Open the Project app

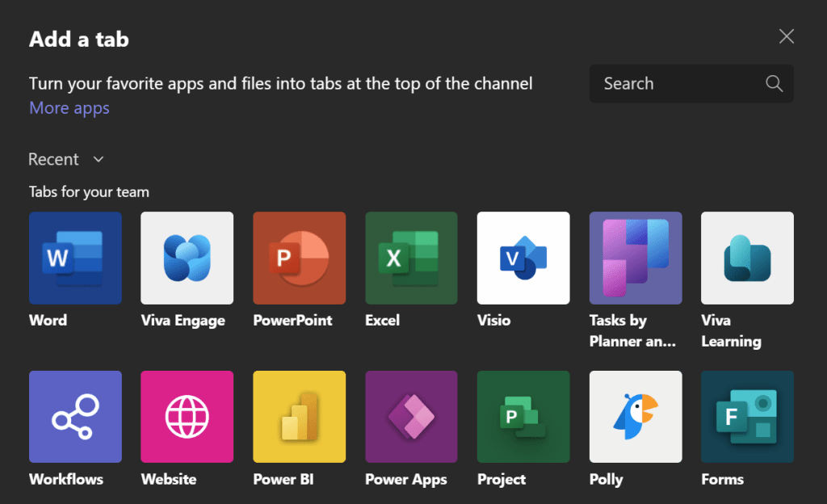coord(523,417)
